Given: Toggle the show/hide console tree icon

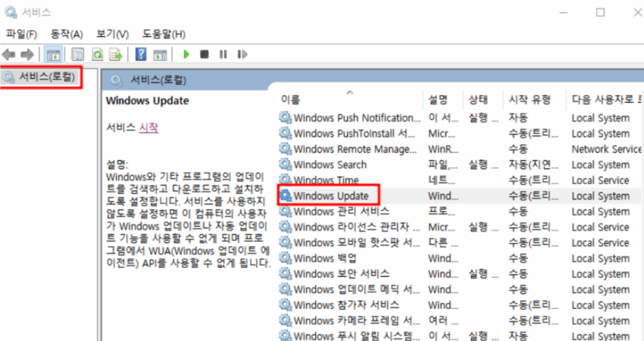Looking at the screenshot, I should [53, 55].
